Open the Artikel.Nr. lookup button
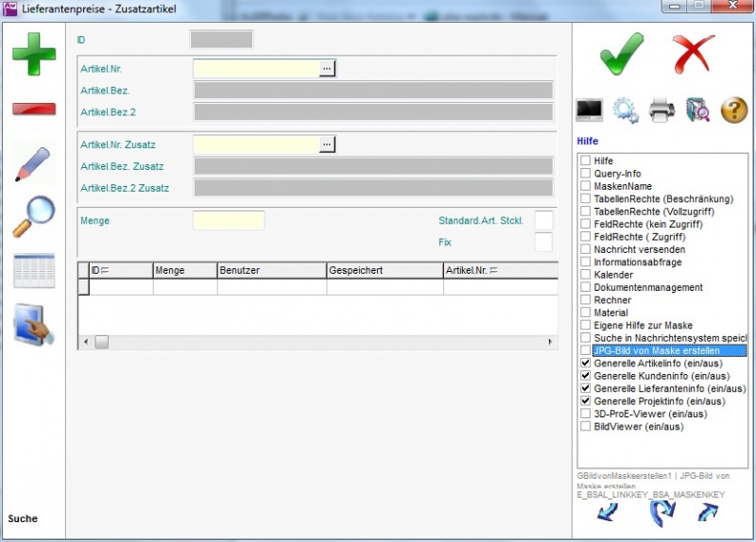This screenshot has width=756, height=542. pos(327,68)
